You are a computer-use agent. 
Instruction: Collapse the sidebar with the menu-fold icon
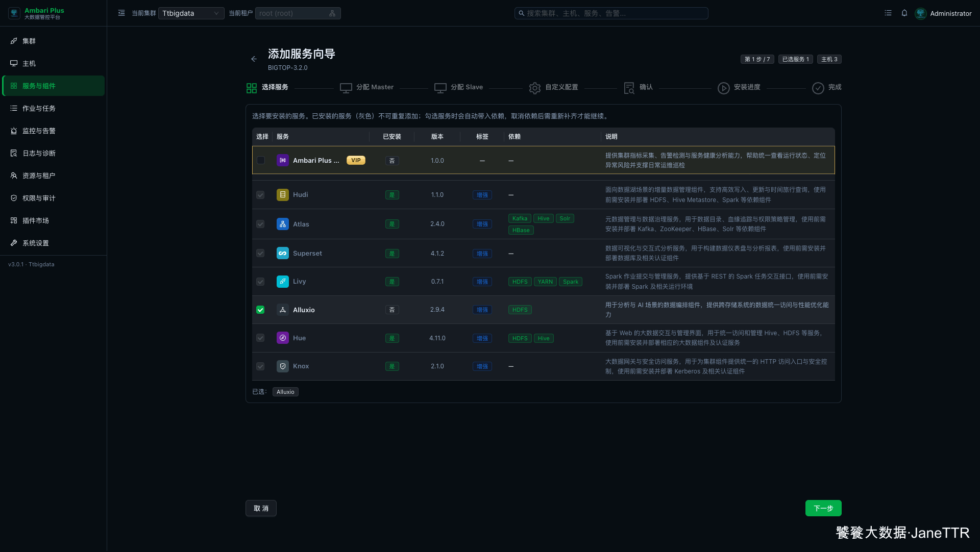121,13
